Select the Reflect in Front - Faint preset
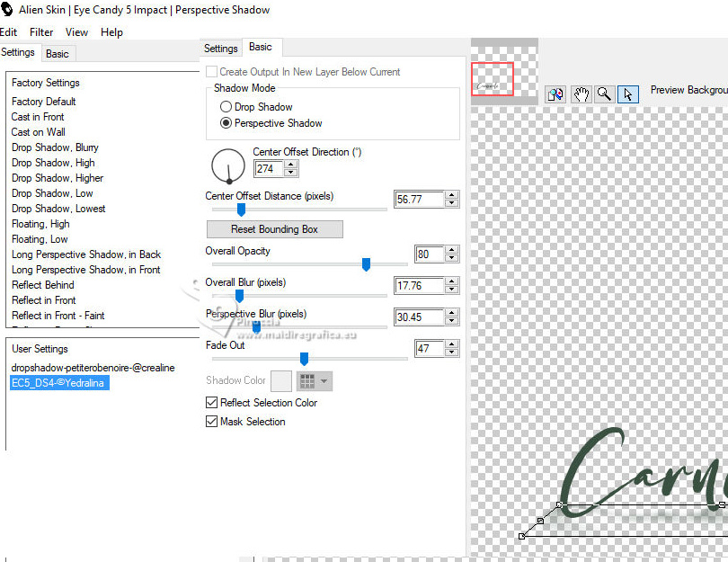Screen dimensions: 728x562 pyautogui.click(x=58, y=316)
